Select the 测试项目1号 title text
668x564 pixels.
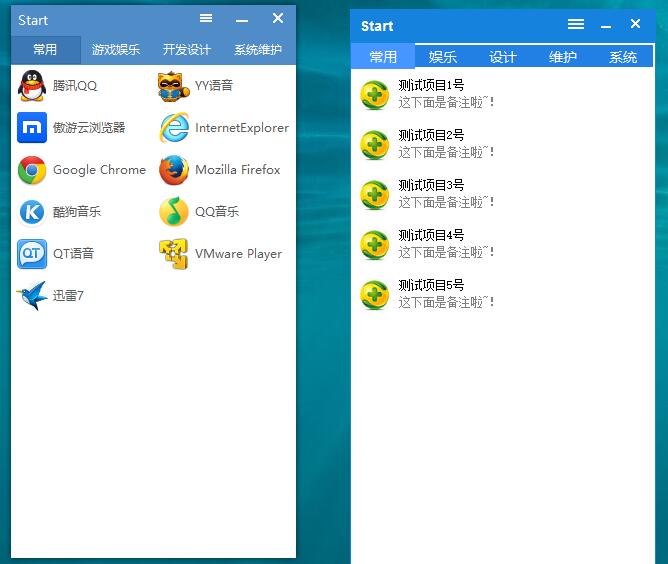pyautogui.click(x=431, y=85)
